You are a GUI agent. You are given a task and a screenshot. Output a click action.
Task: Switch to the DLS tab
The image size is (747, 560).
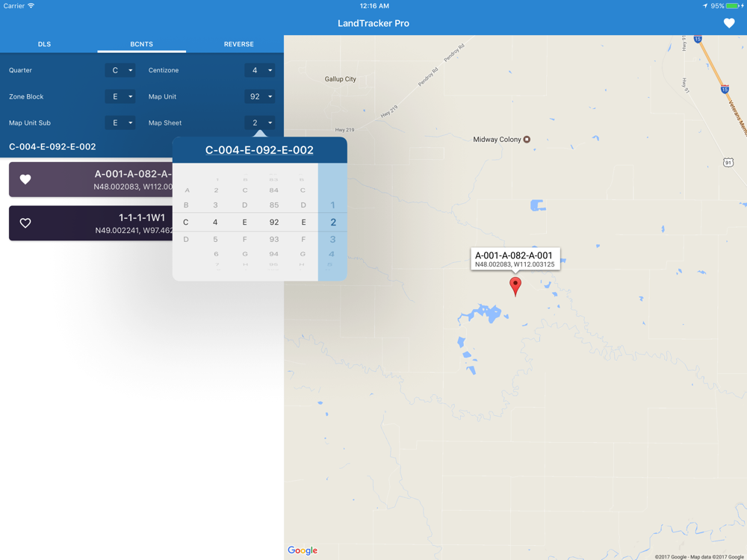click(45, 44)
